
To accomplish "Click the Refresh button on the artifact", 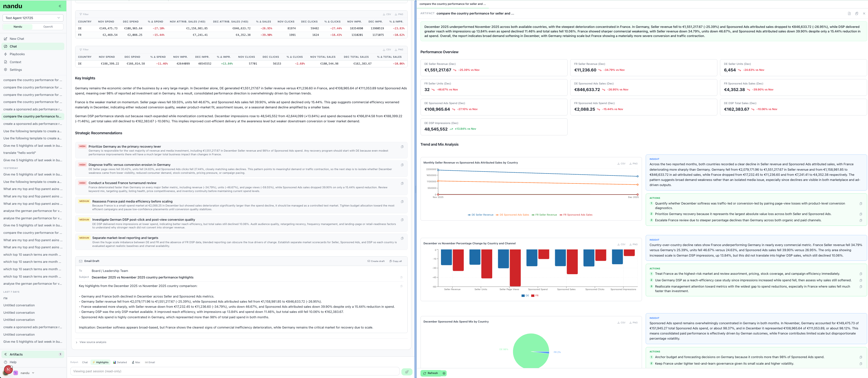I will pos(432,373).
